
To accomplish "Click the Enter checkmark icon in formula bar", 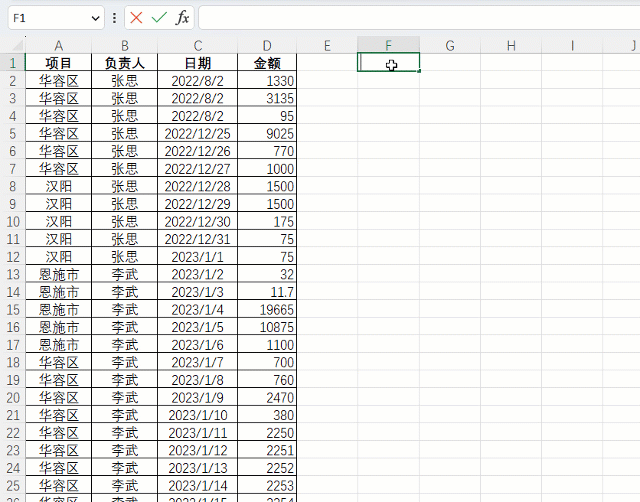I will pos(159,18).
